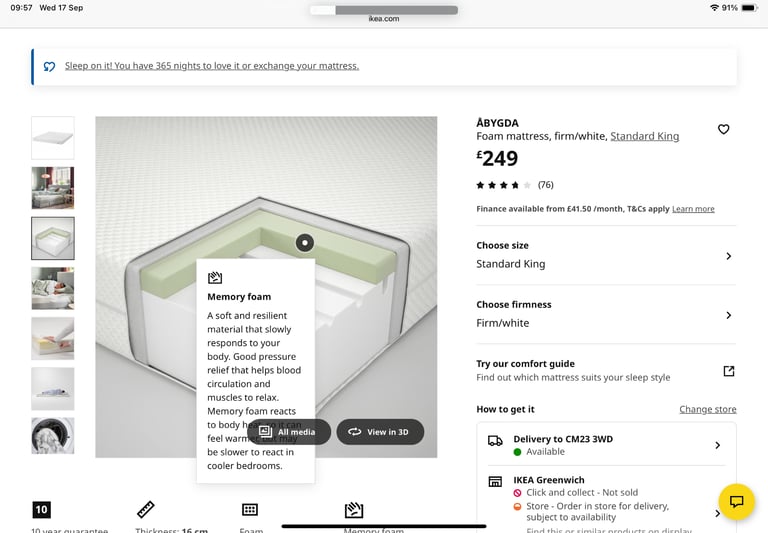View the mattress in 3D
The width and height of the screenshot is (768, 533).
[x=380, y=432]
